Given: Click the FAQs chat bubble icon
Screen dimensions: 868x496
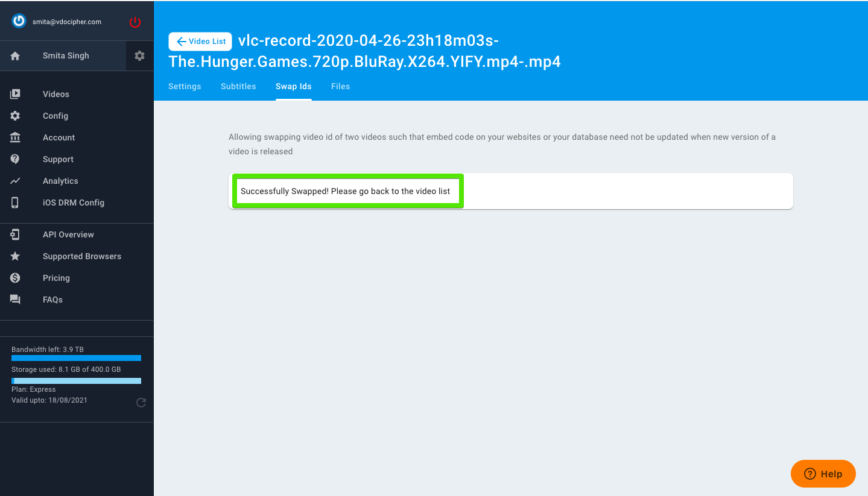Looking at the screenshot, I should click(15, 300).
